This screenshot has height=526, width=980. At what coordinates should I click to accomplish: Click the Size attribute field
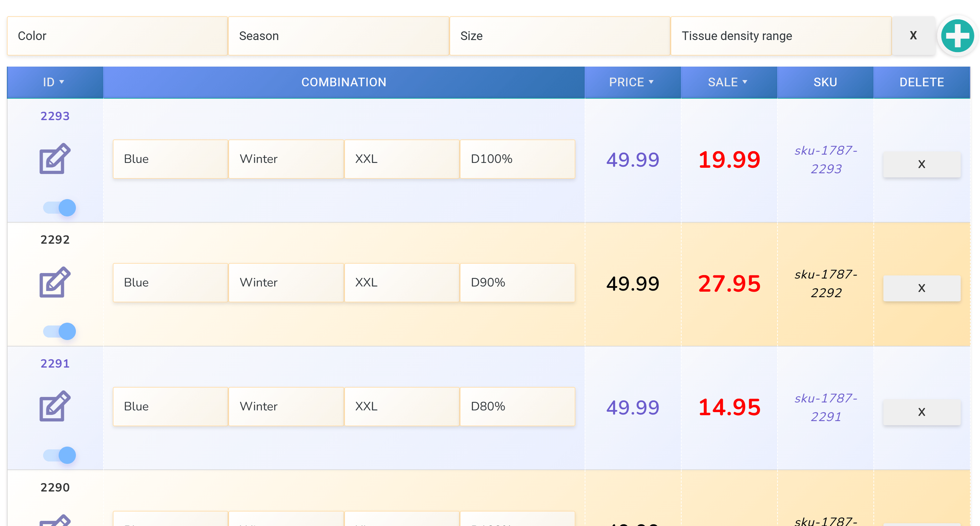click(x=559, y=36)
